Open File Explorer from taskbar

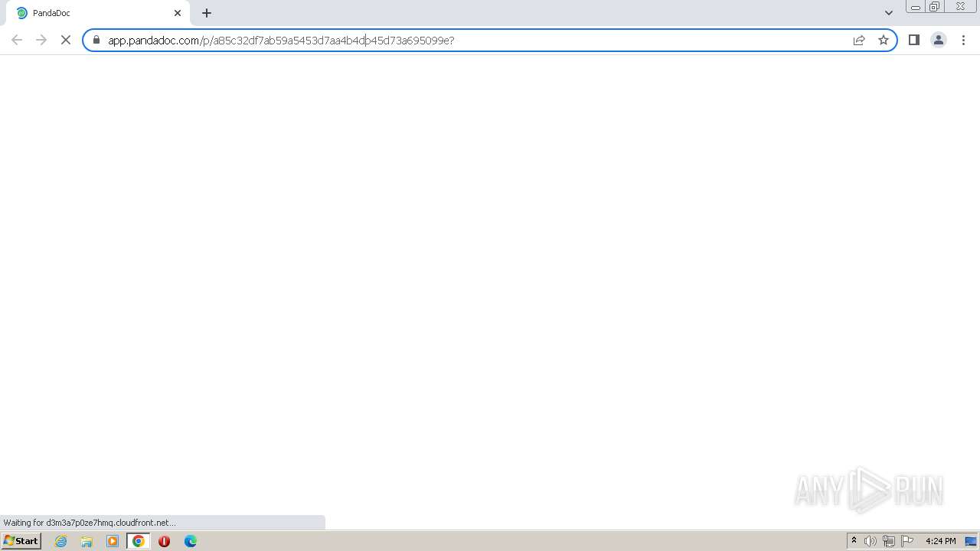point(87,541)
